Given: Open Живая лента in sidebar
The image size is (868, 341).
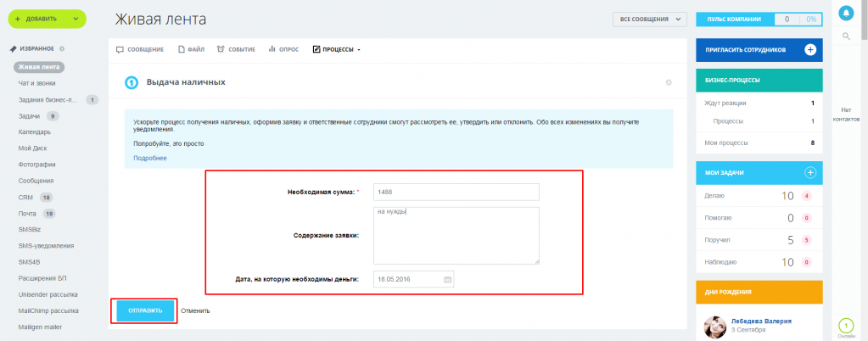Looking at the screenshot, I should coord(39,68).
